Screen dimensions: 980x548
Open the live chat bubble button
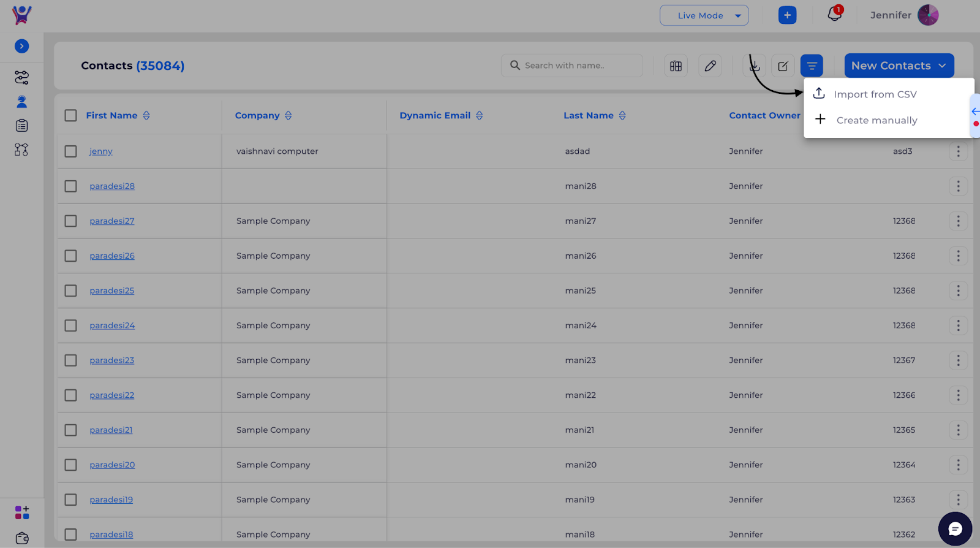coord(955,528)
